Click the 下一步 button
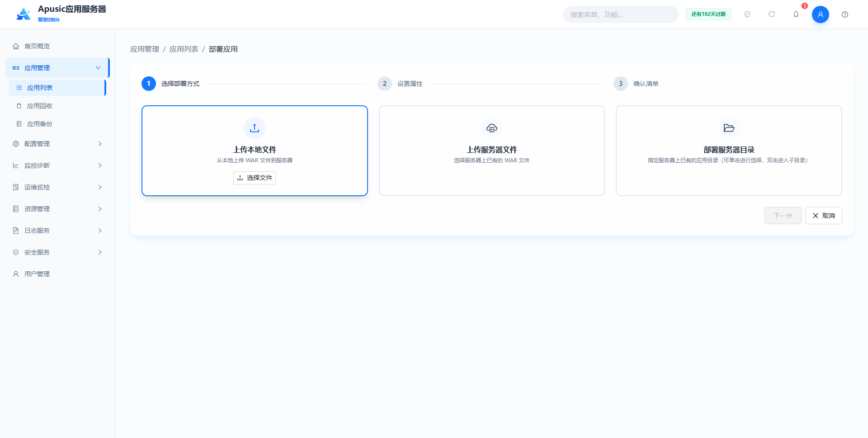868x438 pixels. (783, 216)
